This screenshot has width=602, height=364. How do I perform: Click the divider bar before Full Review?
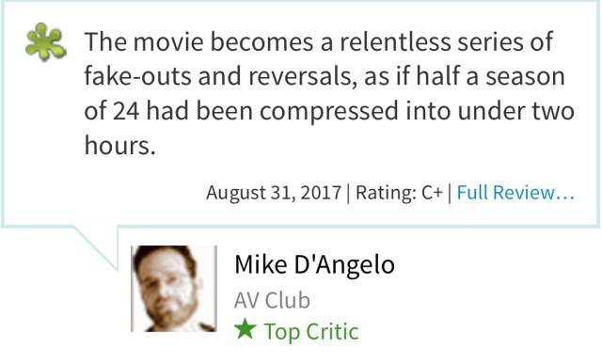coord(450,193)
